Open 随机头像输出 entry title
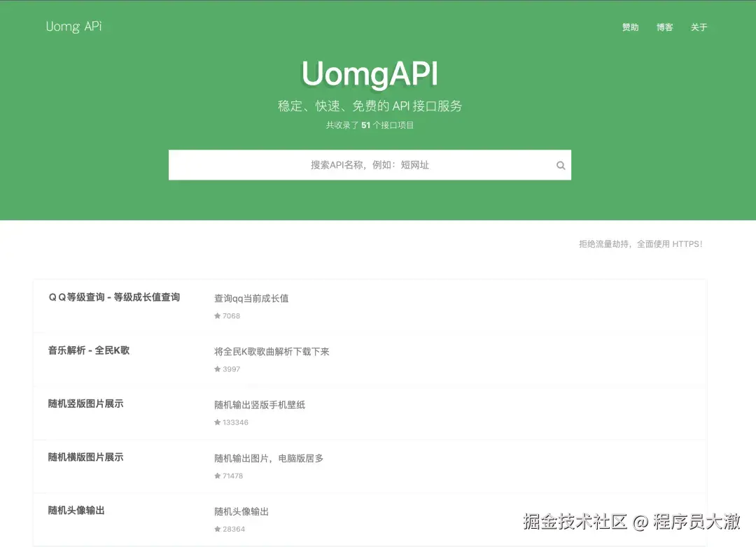The width and height of the screenshot is (756, 547). (x=76, y=511)
